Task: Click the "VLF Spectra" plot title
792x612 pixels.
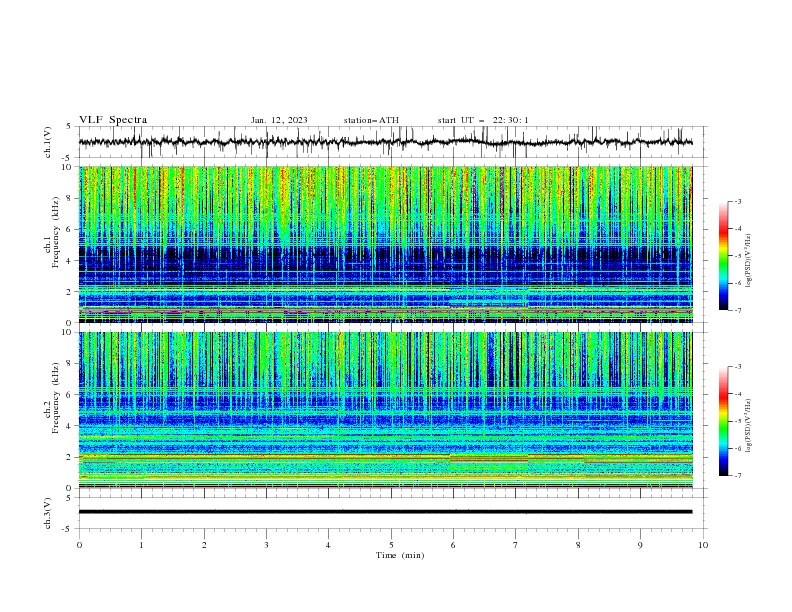Action: coord(113,120)
